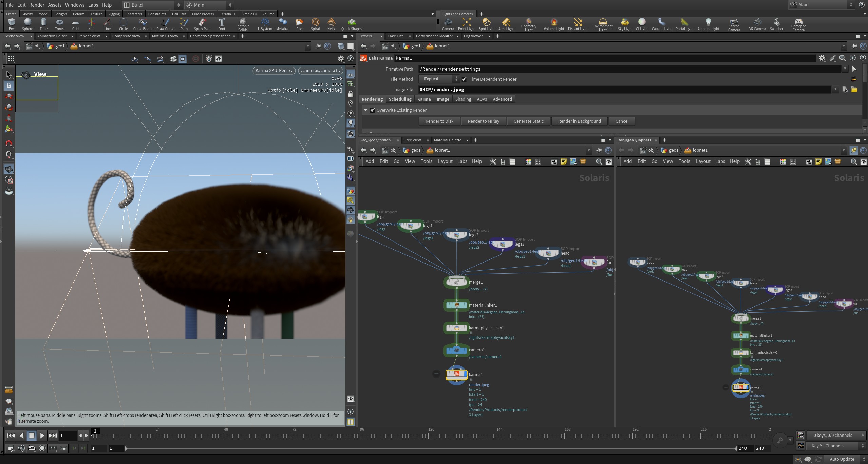Select the L-System tool
Screen dimensions: 868x464
click(x=265, y=24)
